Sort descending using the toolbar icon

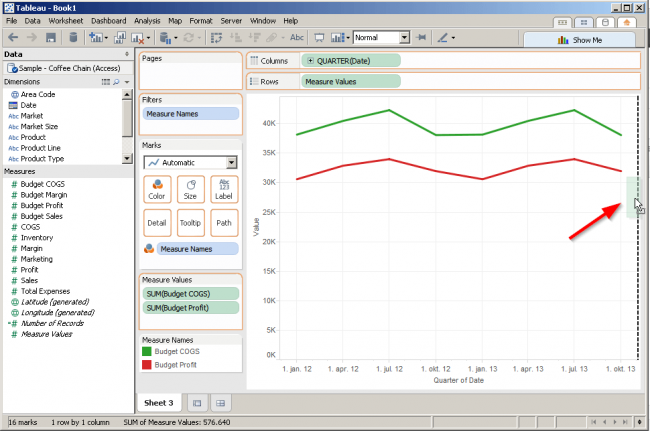pos(254,38)
